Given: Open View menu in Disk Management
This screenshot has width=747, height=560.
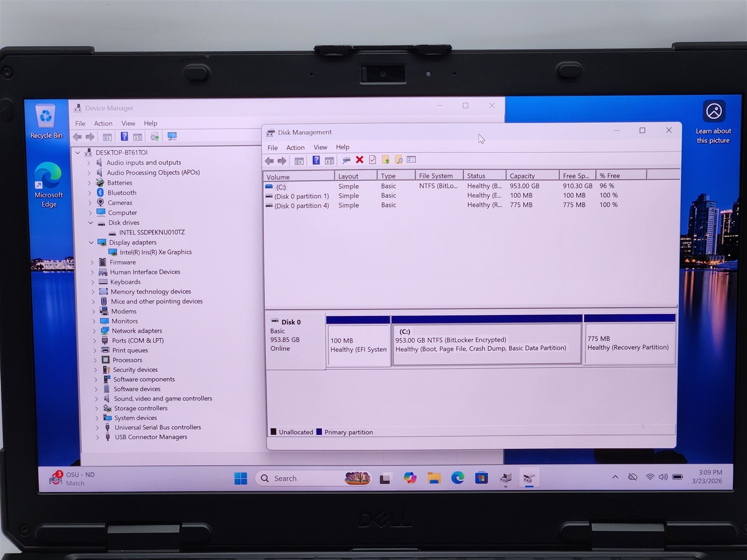Looking at the screenshot, I should click(x=320, y=147).
